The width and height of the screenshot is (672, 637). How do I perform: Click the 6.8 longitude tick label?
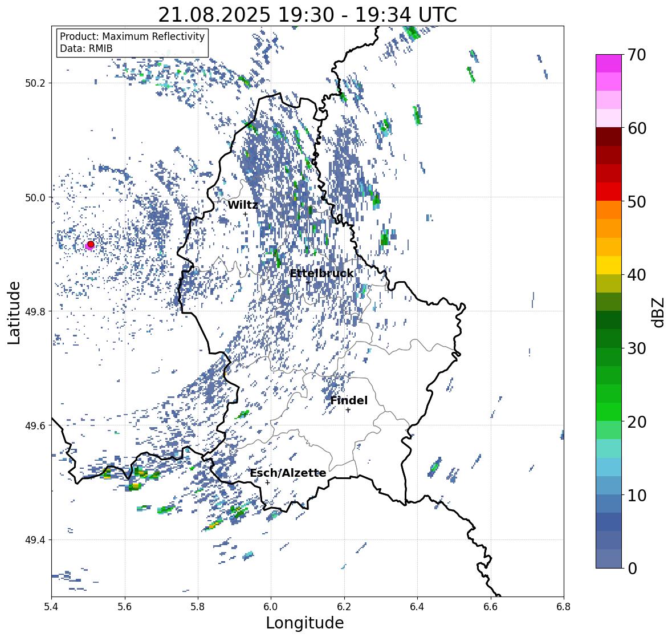(x=564, y=607)
